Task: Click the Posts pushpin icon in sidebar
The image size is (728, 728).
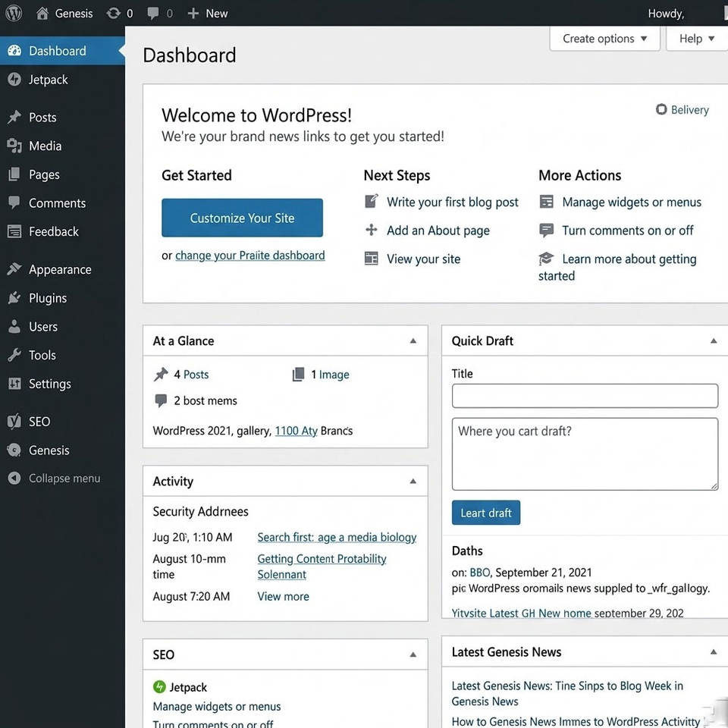Action: coord(14,117)
